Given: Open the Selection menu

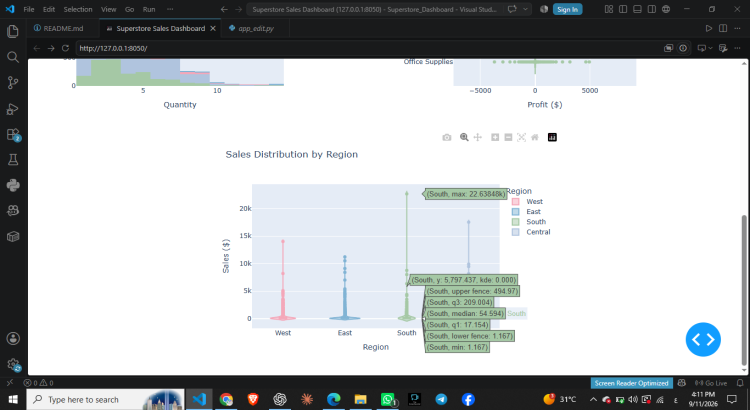Looking at the screenshot, I should coord(78,9).
